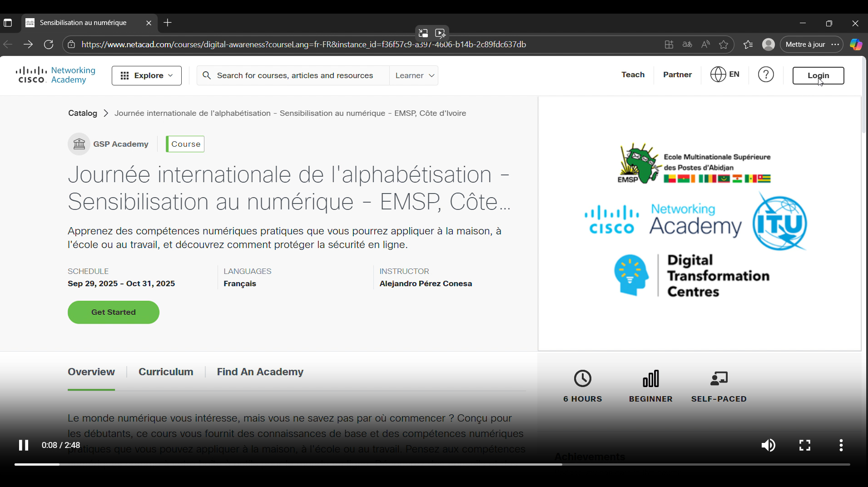The image size is (868, 487).
Task: Open browser settings ellipsis menu
Action: tap(835, 45)
